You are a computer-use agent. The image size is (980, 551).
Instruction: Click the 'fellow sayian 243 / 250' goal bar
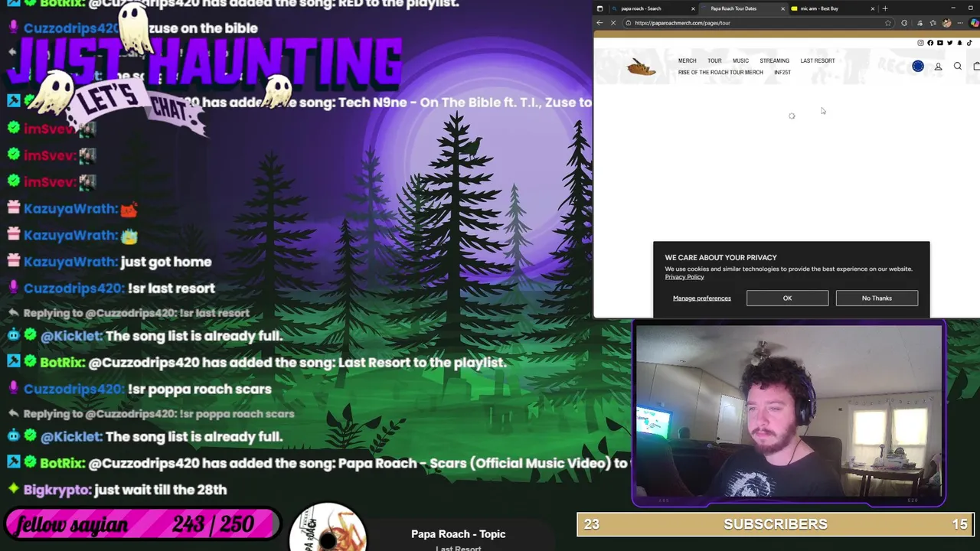coord(142,524)
